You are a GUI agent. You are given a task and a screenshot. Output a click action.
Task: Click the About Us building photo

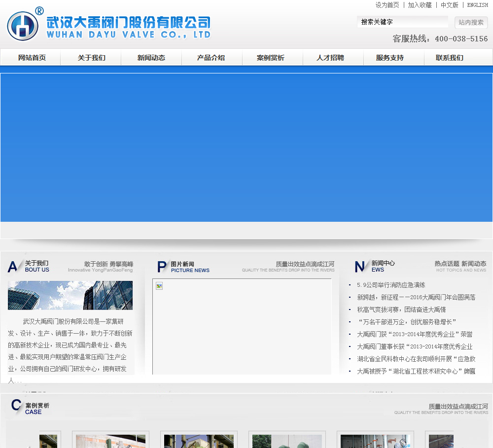point(70,295)
